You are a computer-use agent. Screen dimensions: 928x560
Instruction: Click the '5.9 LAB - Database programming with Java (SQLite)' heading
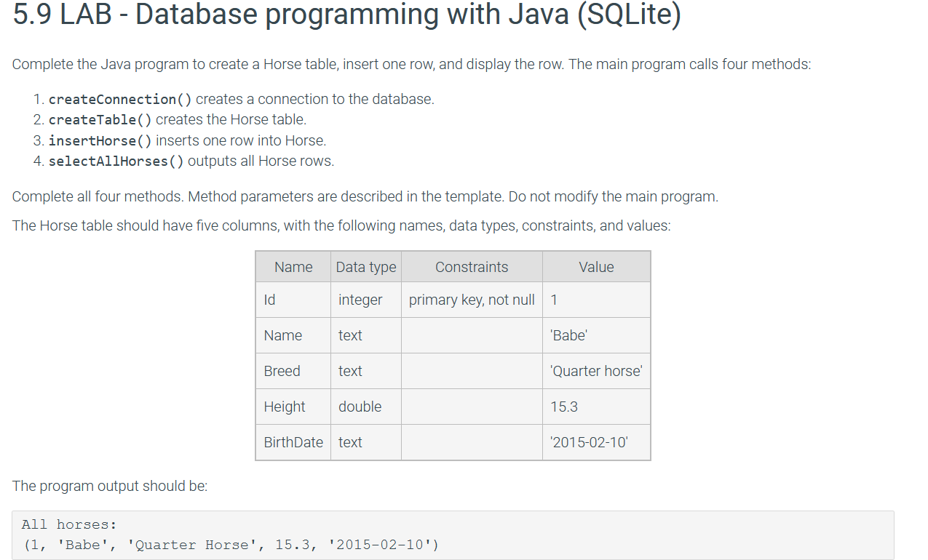click(347, 16)
